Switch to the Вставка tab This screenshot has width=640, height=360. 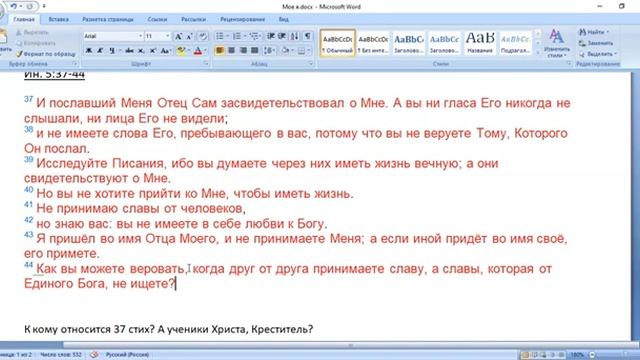click(x=58, y=19)
